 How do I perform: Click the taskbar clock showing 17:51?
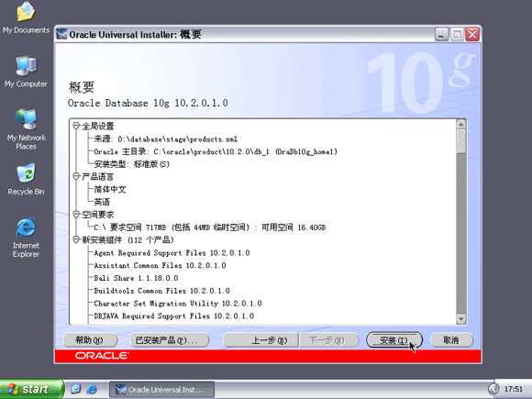coord(514,389)
